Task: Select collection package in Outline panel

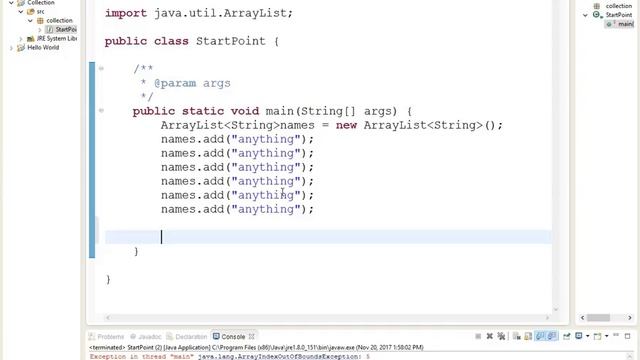Action: tap(618, 6)
